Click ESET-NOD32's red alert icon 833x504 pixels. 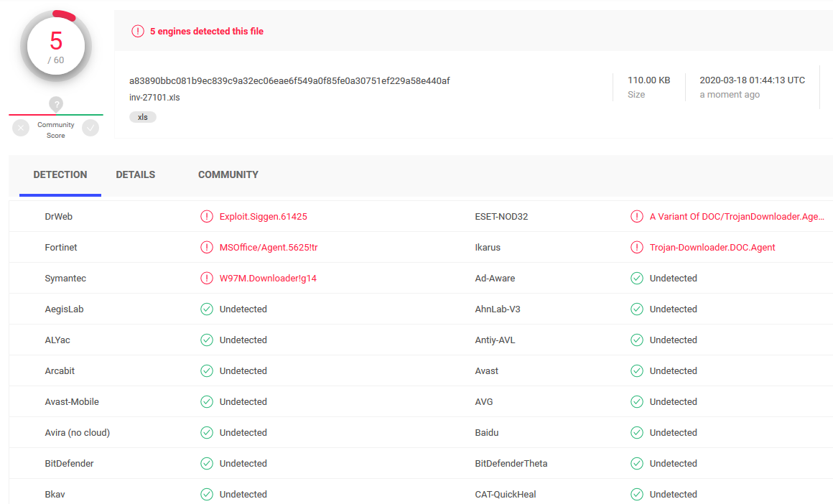pyautogui.click(x=636, y=217)
